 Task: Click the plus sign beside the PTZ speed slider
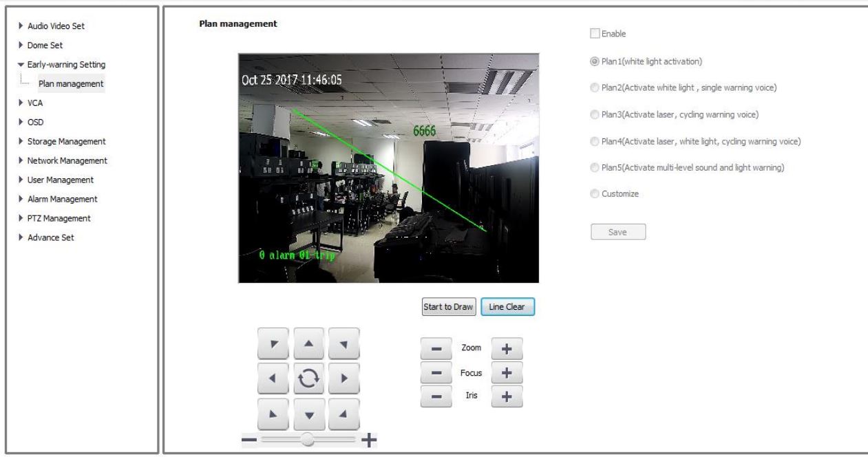[x=370, y=439]
